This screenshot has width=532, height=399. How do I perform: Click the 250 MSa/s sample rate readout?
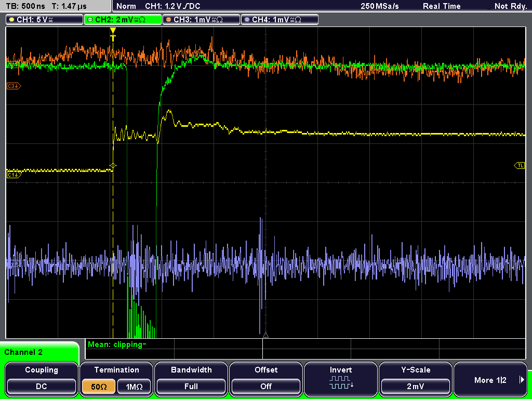tap(380, 6)
